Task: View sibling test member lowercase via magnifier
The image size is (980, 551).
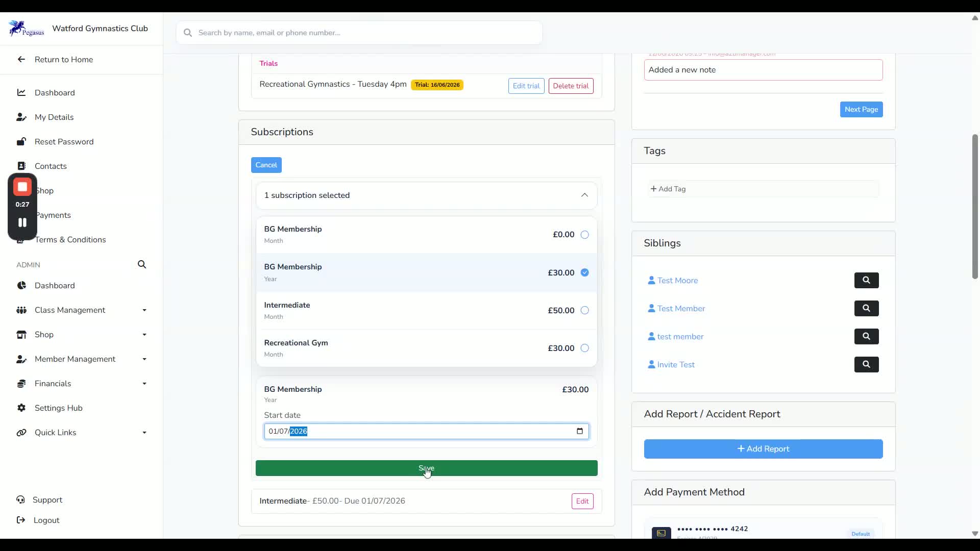Action: tap(866, 336)
